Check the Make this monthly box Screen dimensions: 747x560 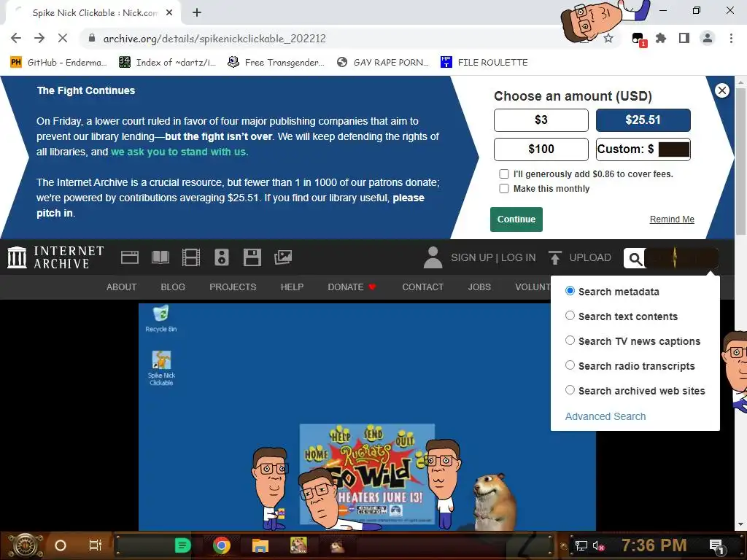[x=504, y=189]
